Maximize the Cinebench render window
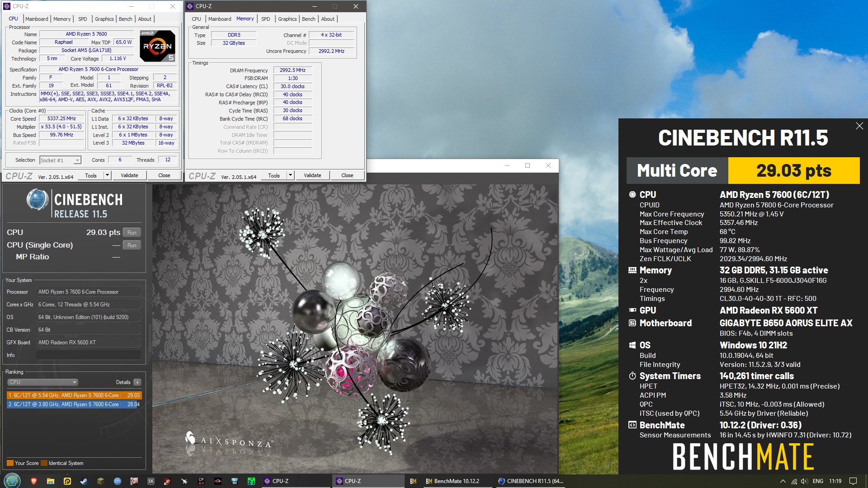This screenshot has height=488, width=868. [x=527, y=165]
